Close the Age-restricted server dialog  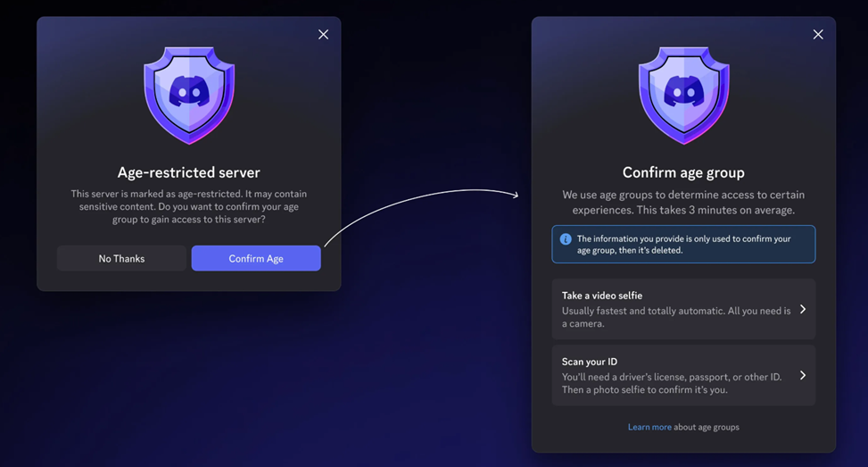323,35
